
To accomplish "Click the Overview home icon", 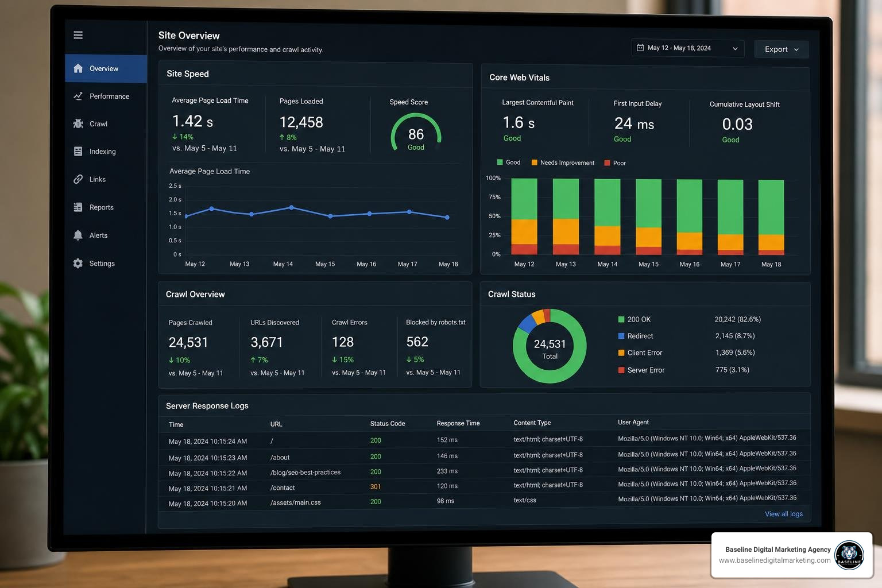I will 78,68.
